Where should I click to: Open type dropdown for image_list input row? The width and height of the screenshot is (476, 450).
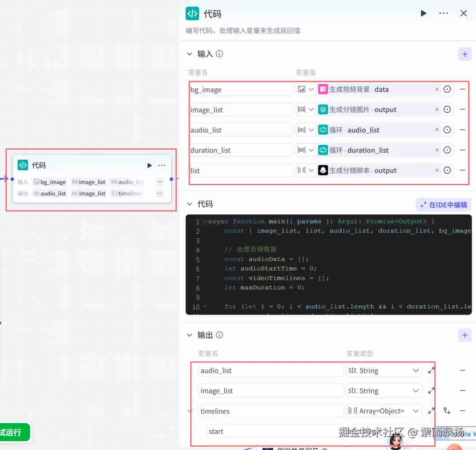tap(306, 109)
